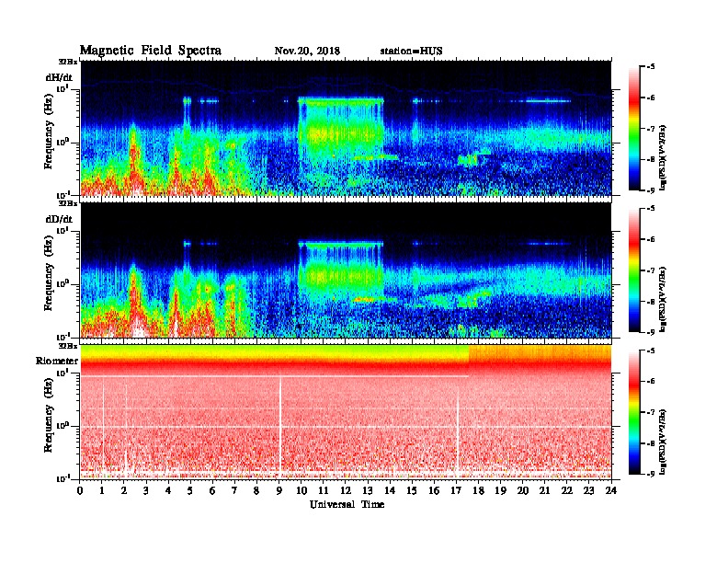Click hour tick label "22" on time axis
The height and width of the screenshot is (563, 728).
point(567,491)
